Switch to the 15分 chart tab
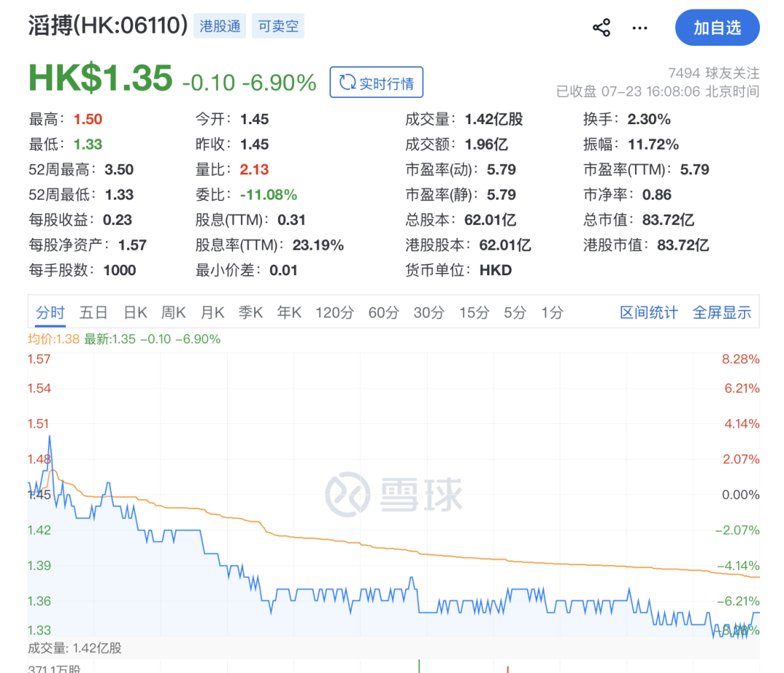The height and width of the screenshot is (673, 784). [x=474, y=312]
